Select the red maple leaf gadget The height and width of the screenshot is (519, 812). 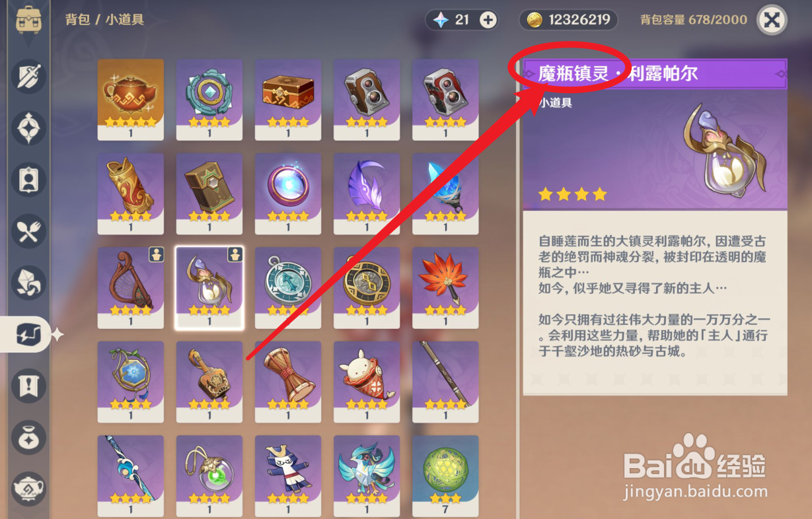[445, 288]
